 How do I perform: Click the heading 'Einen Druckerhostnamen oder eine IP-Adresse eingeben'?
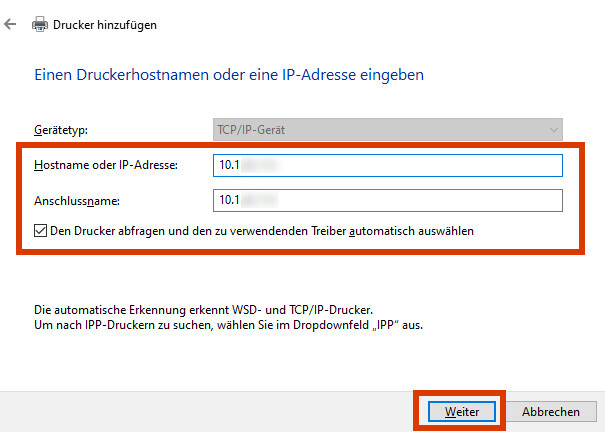pyautogui.click(x=229, y=75)
